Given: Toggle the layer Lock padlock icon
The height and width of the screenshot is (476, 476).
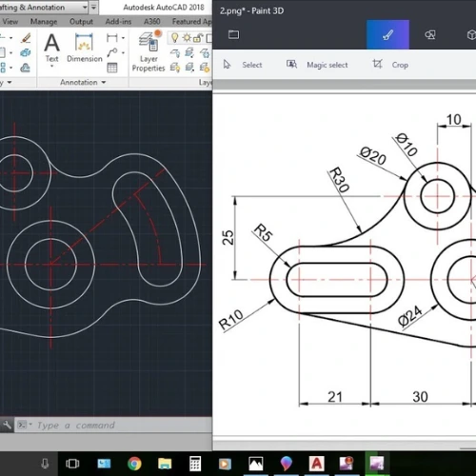Looking at the screenshot, I should (x=198, y=38).
